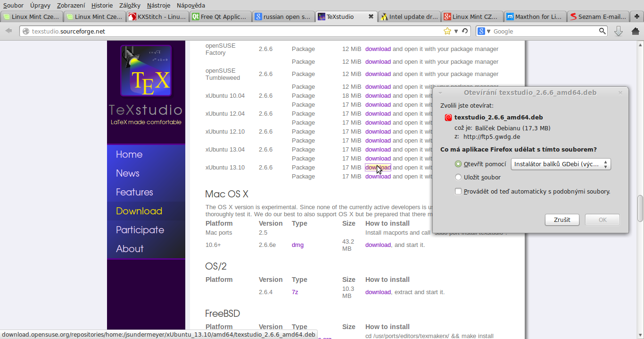Click download link in xUbuntu 12.10 row

378,132
